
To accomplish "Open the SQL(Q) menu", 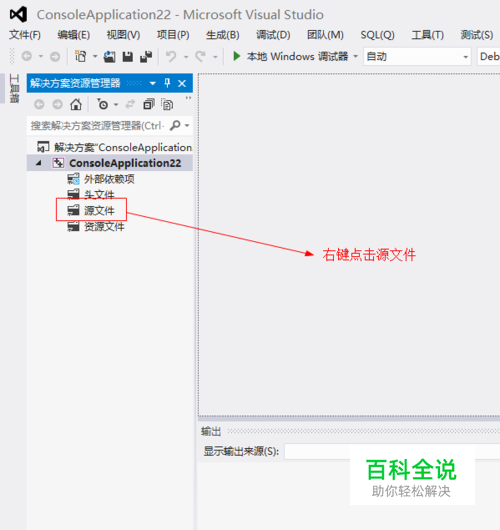I will (x=378, y=35).
